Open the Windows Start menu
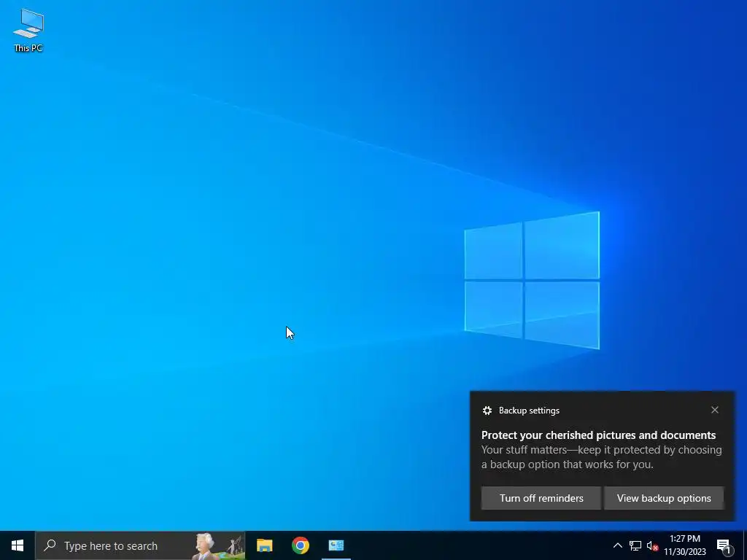Image resolution: width=747 pixels, height=560 pixels. pos(18,545)
